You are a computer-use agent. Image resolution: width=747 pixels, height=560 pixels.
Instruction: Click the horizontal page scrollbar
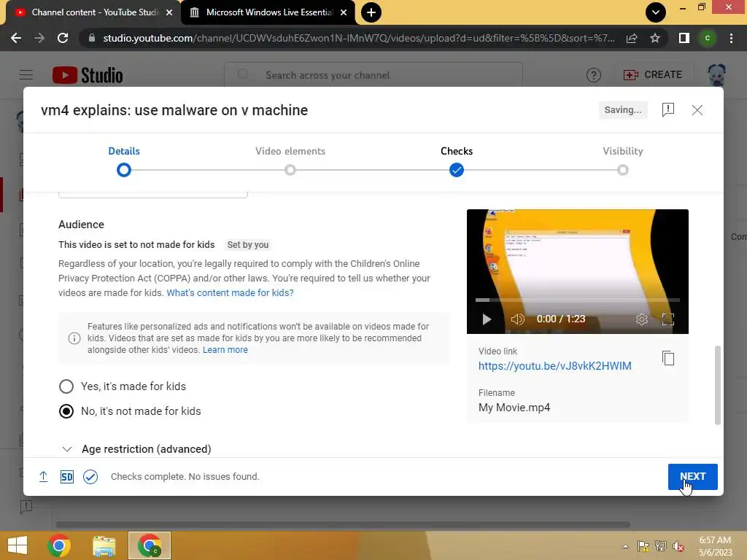pos(343,525)
